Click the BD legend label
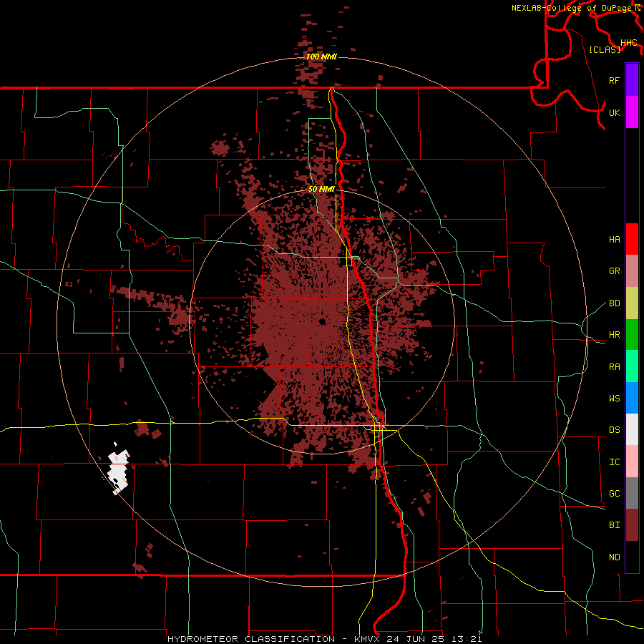The height and width of the screenshot is (644, 644). 614,303
